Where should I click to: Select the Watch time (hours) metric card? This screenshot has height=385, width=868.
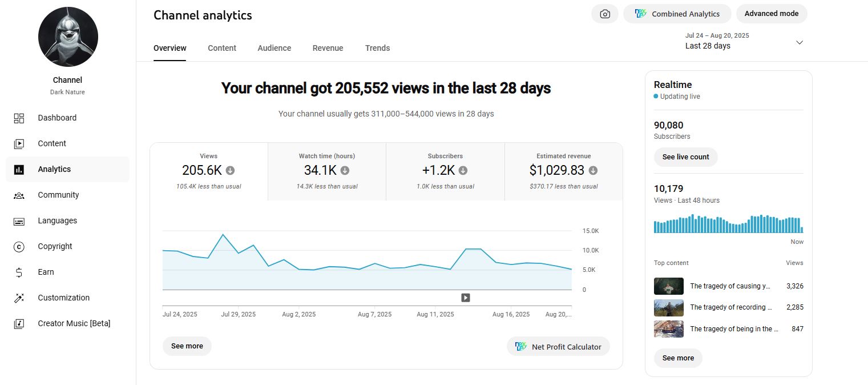[x=327, y=171]
